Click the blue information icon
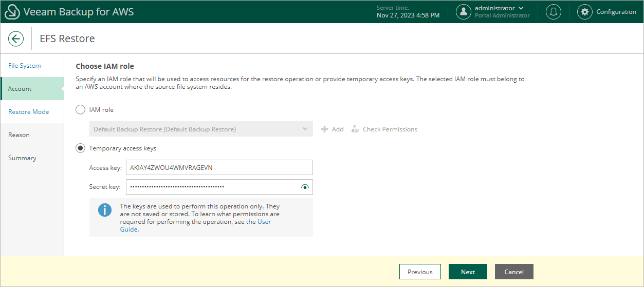This screenshot has height=287, width=644. (105, 210)
